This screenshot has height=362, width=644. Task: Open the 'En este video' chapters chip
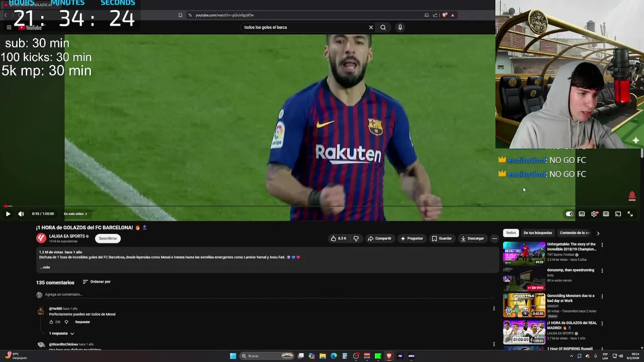(x=75, y=214)
